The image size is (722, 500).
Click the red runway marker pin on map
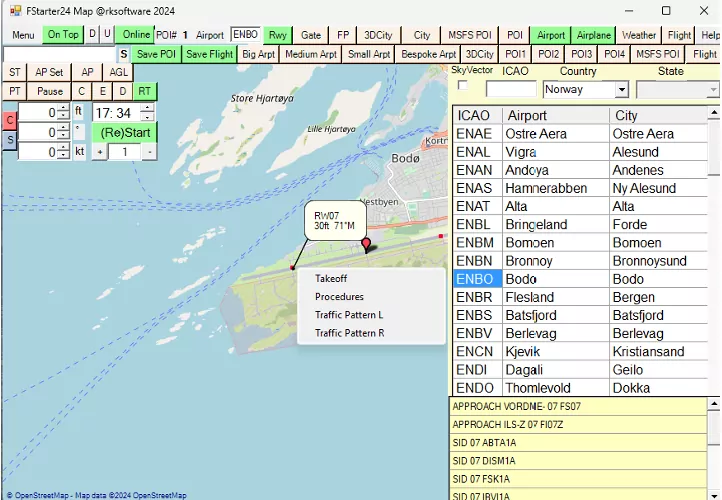(x=366, y=244)
